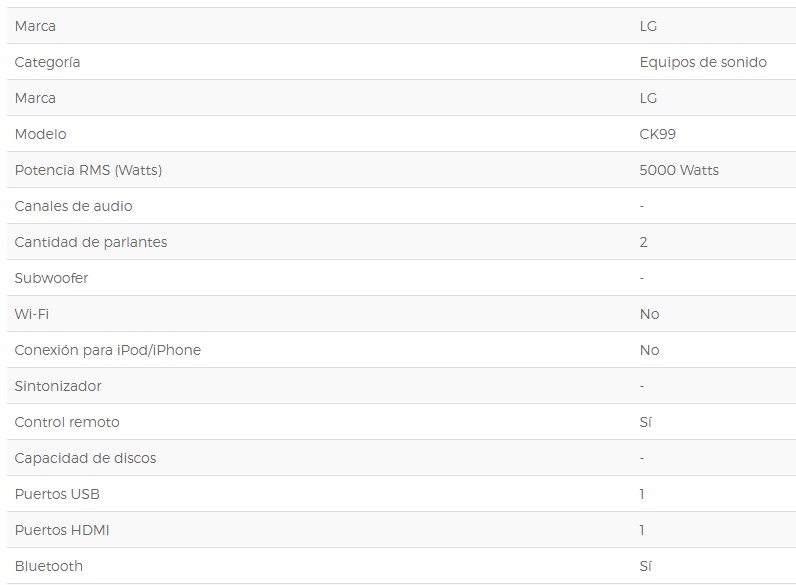Select the '5000 Watts' value
The height and width of the screenshot is (585, 796).
(679, 170)
